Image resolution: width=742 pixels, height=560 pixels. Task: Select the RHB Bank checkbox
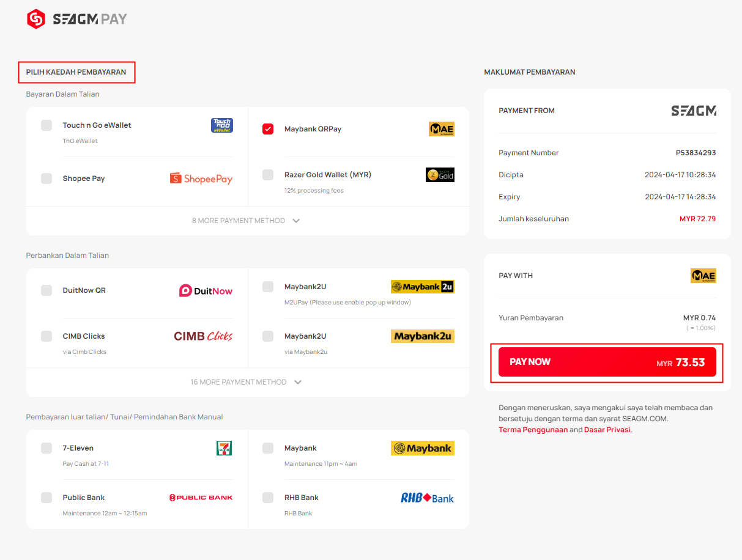(x=268, y=498)
